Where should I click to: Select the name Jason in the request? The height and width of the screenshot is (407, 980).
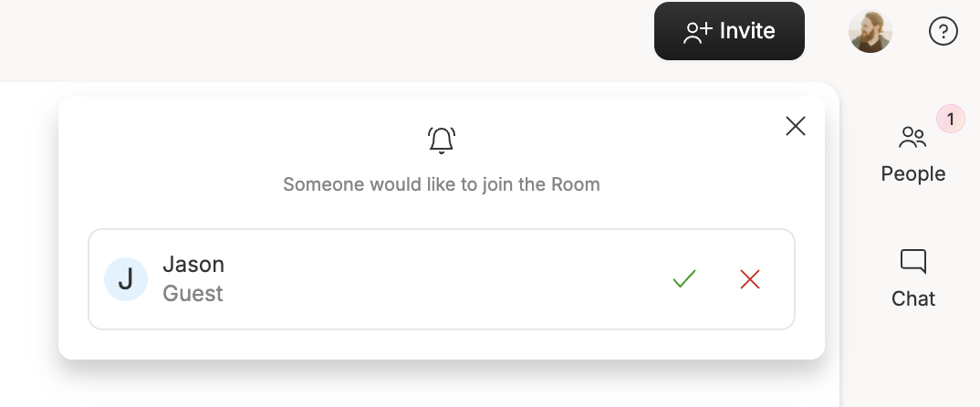click(193, 265)
